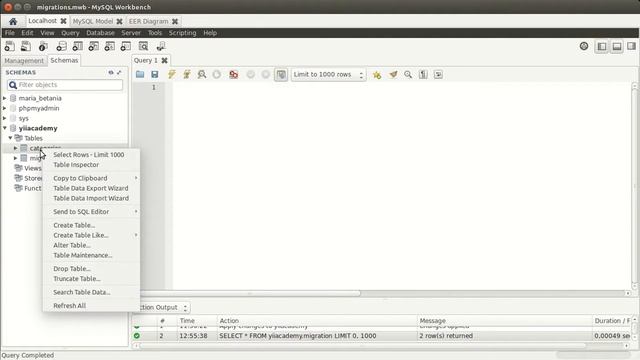Choose Alter Table... in context menu
This screenshot has height=360, width=640.
tap(91, 245)
